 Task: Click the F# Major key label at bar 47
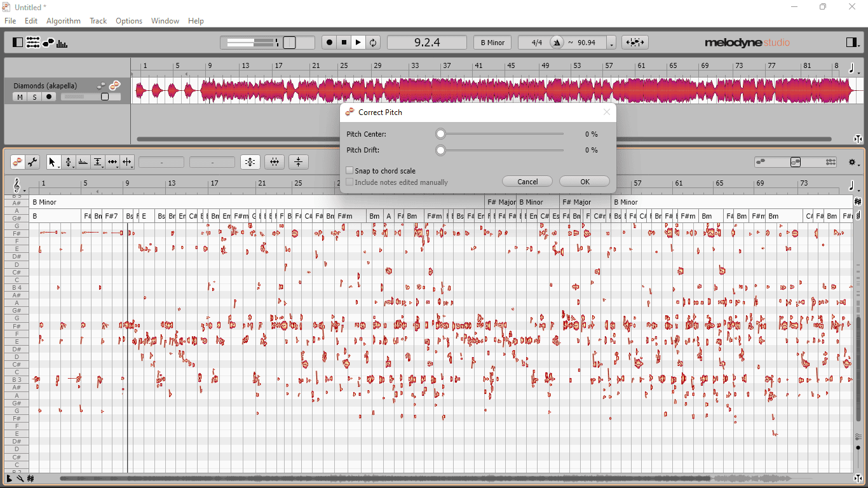[x=501, y=202]
